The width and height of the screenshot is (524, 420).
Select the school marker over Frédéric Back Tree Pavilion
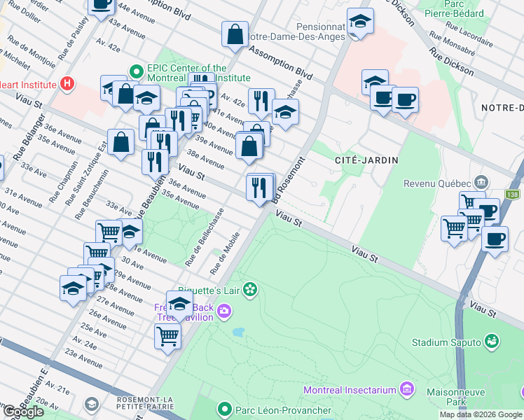click(x=179, y=304)
